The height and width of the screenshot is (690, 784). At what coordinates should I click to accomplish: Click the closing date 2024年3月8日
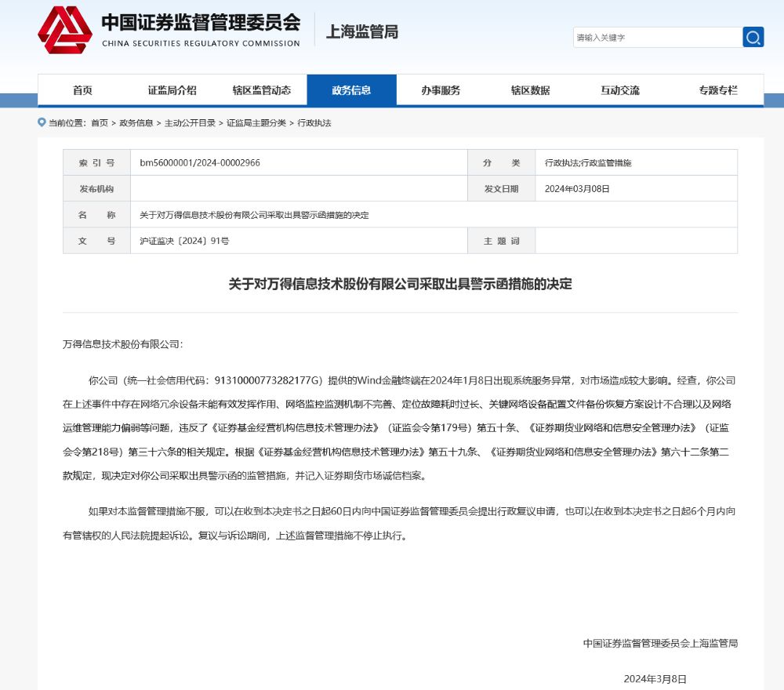tap(655, 679)
